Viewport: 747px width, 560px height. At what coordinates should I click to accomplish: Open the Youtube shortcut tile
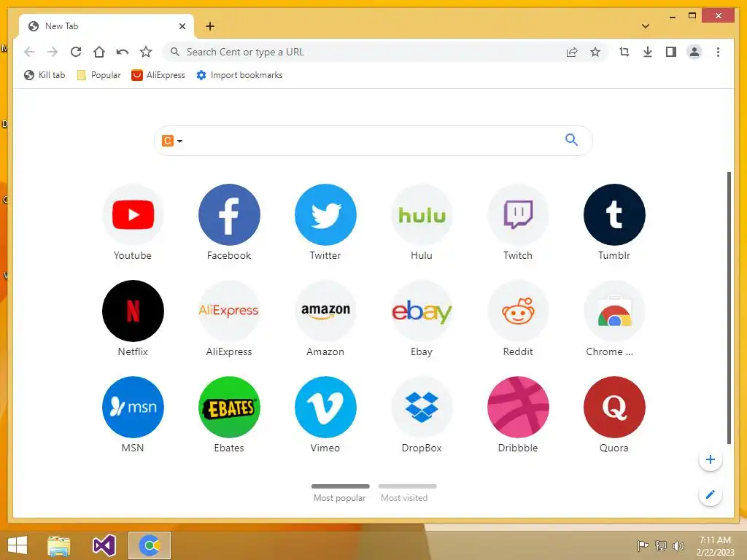133,215
